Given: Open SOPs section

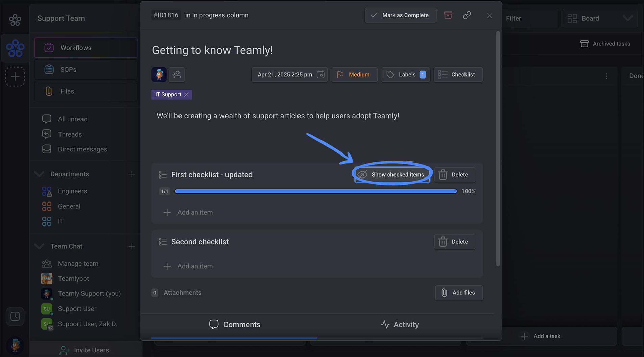Looking at the screenshot, I should [x=86, y=69].
